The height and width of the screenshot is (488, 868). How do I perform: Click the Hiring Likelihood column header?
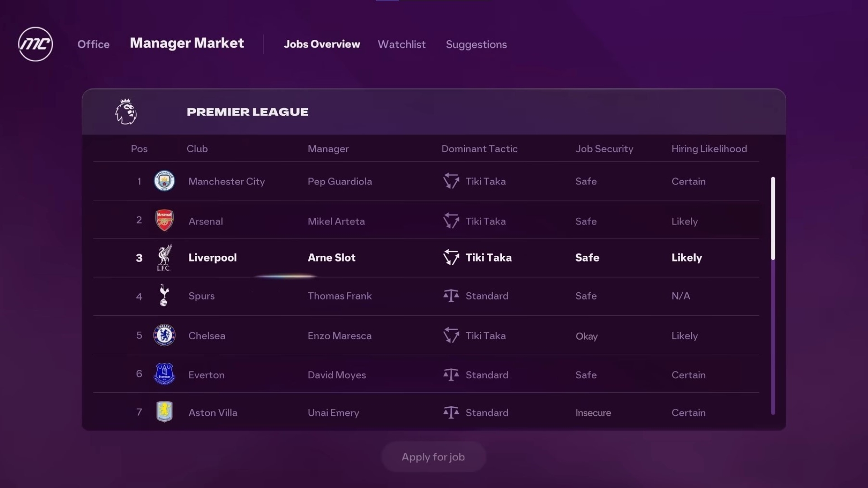[x=709, y=149]
